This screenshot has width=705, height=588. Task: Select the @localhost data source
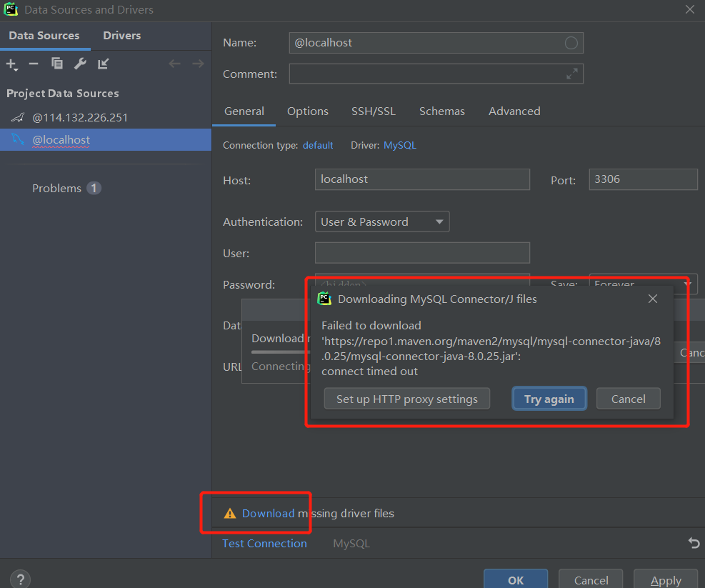[106, 140]
